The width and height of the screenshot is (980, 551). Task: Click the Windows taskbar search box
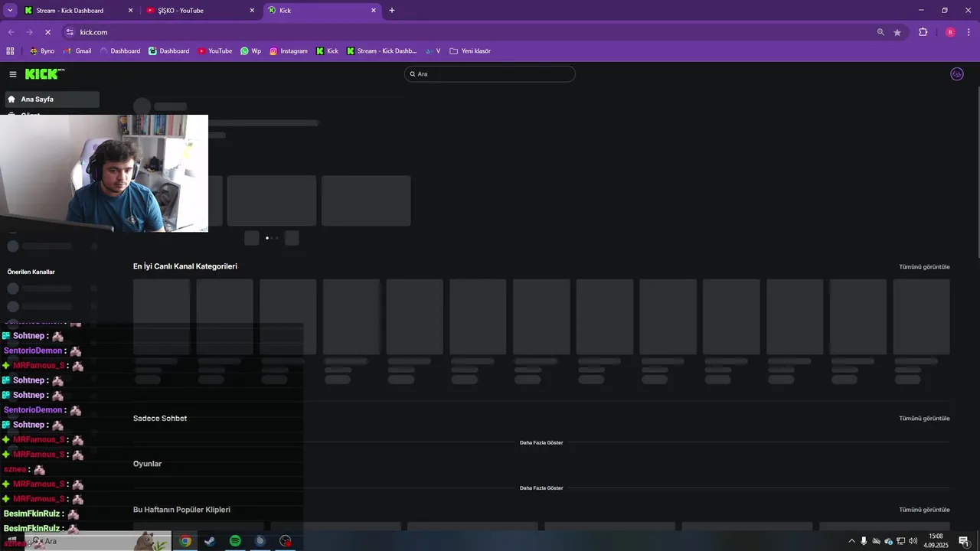point(97,541)
